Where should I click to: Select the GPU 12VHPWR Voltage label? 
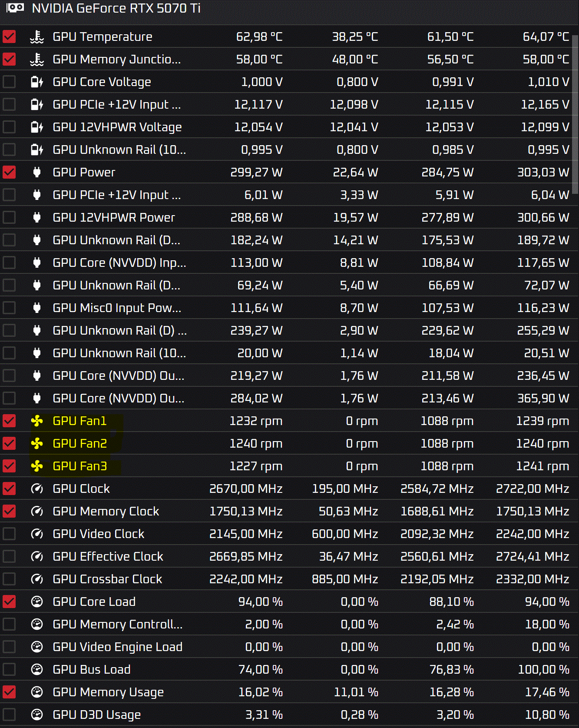tap(117, 127)
